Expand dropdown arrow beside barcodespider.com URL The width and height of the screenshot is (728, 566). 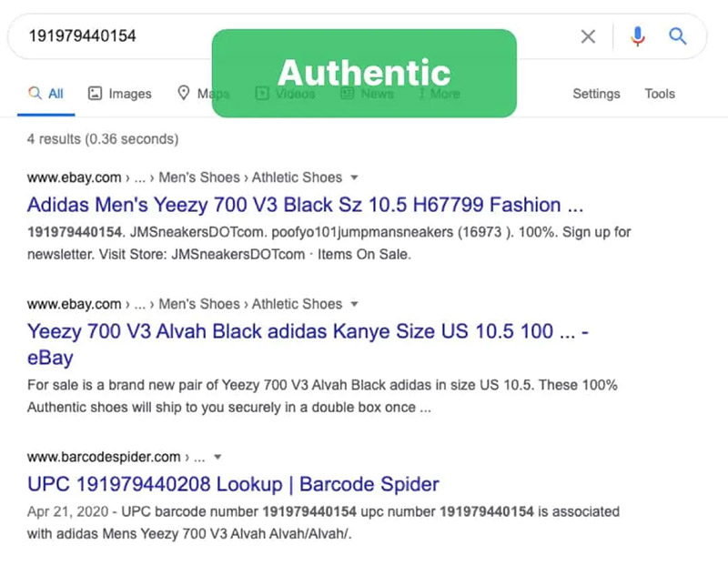[217, 457]
